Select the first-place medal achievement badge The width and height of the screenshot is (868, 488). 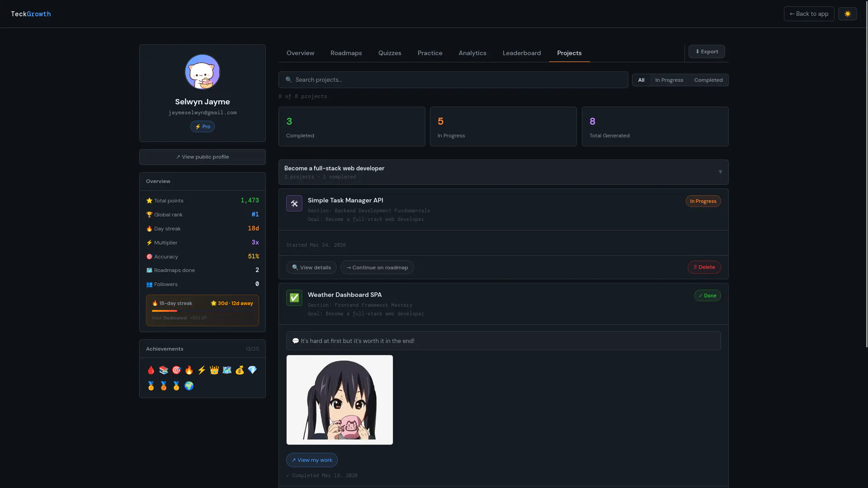click(x=176, y=386)
